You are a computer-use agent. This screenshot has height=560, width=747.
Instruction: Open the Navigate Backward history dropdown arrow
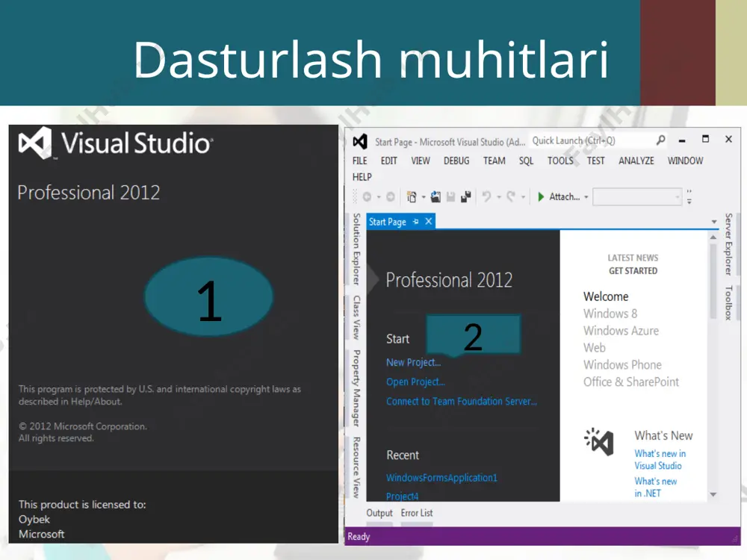tap(379, 197)
